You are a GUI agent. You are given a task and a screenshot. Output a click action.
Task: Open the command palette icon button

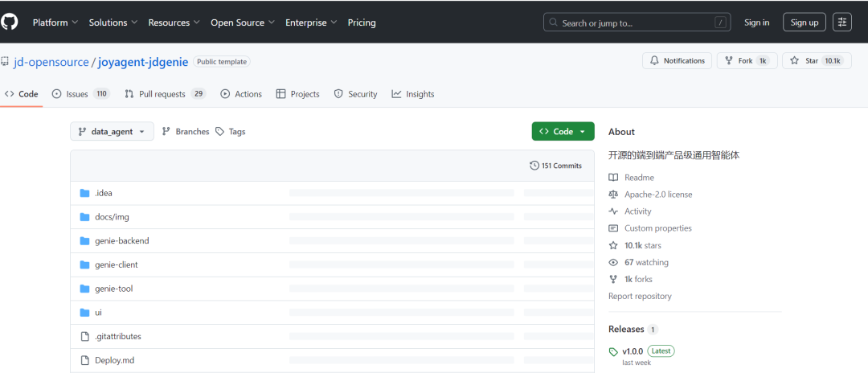tap(842, 23)
